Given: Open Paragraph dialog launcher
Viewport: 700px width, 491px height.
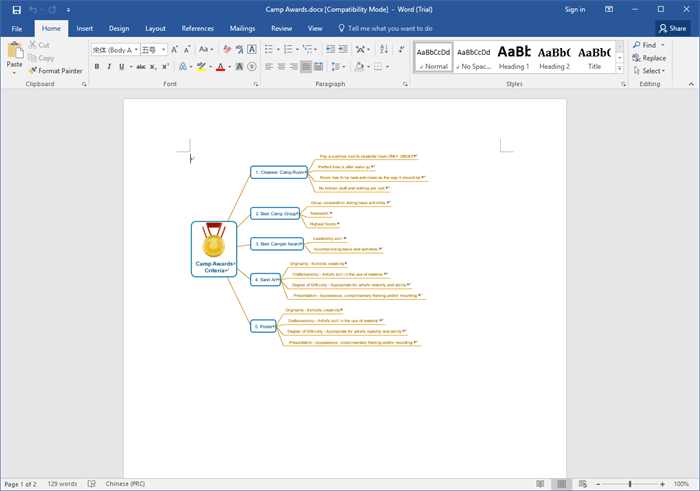Looking at the screenshot, I should [405, 84].
